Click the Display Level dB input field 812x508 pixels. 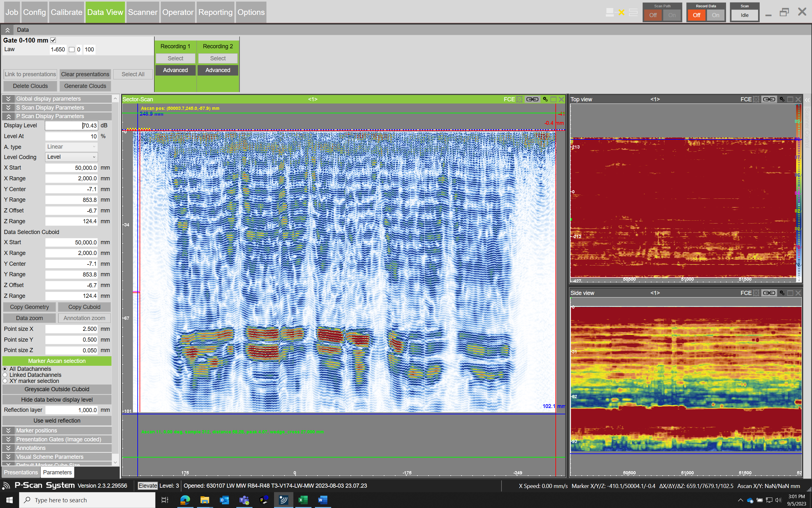(71, 125)
